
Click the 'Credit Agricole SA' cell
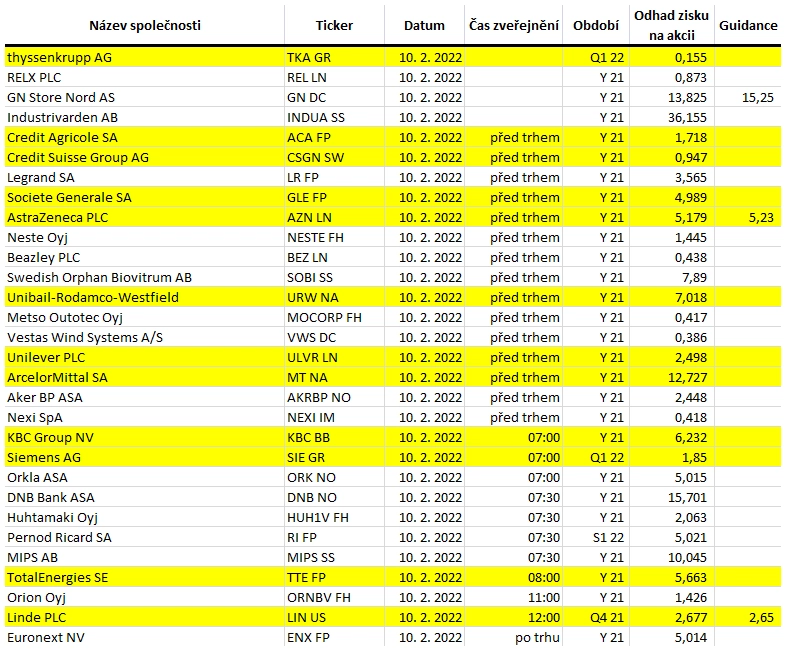pos(145,138)
